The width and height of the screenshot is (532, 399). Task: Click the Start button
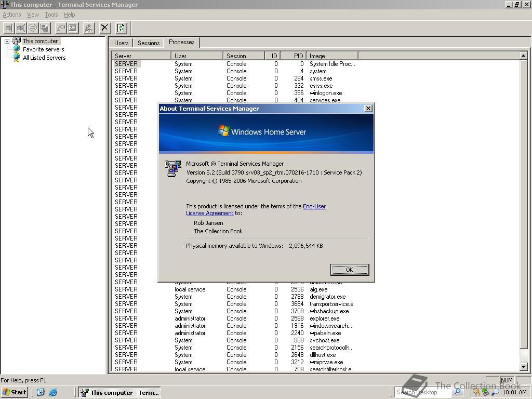point(14,392)
